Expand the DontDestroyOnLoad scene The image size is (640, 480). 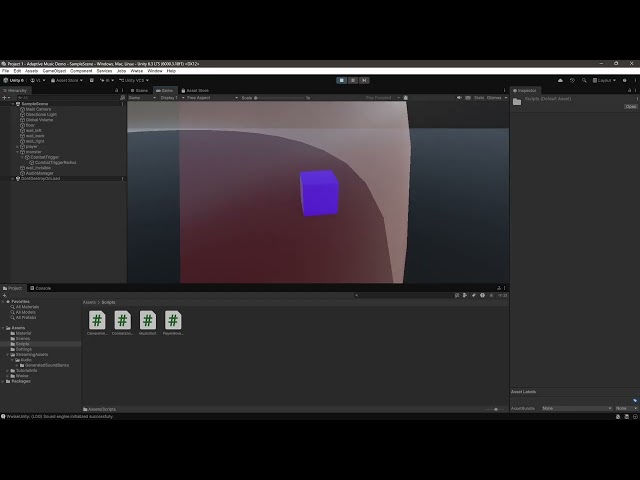(13, 179)
